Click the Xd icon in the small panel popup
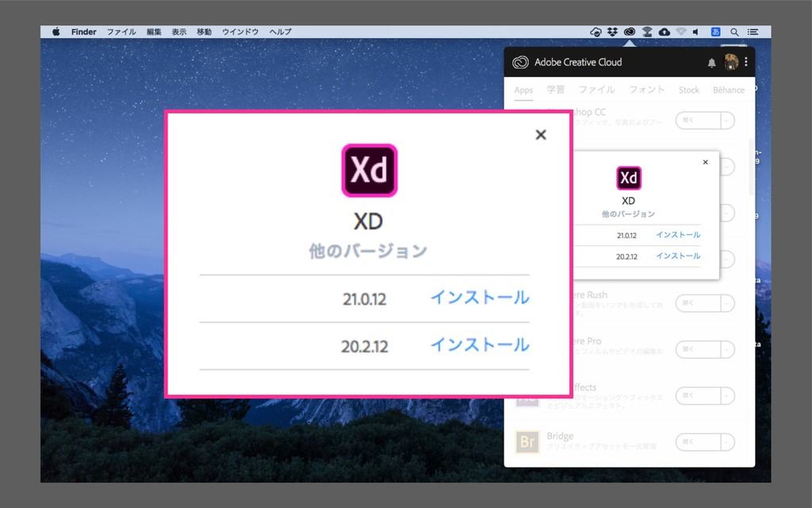The height and width of the screenshot is (508, 812). tap(629, 179)
